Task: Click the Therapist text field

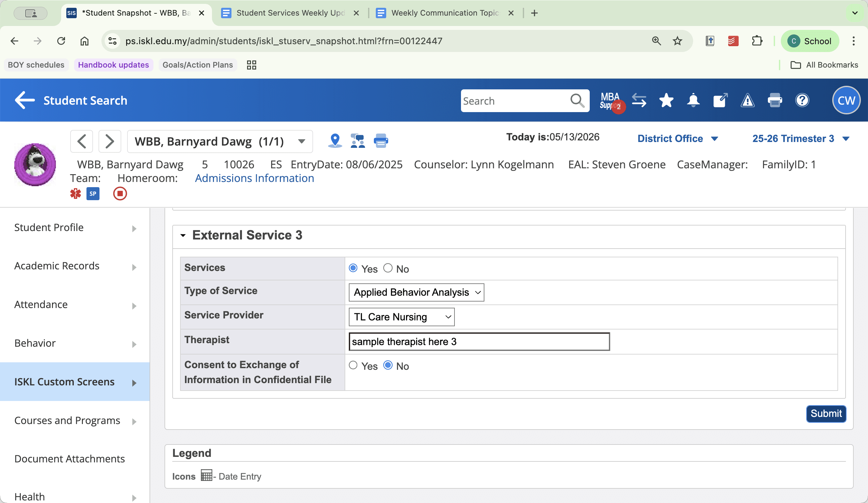Action: tap(479, 342)
